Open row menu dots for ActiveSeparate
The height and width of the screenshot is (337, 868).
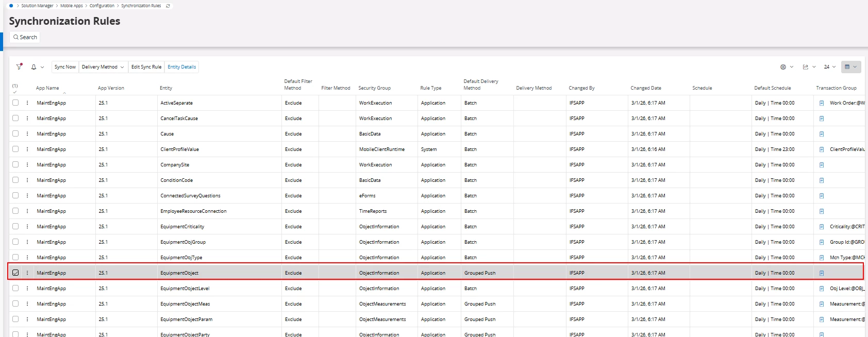point(27,103)
